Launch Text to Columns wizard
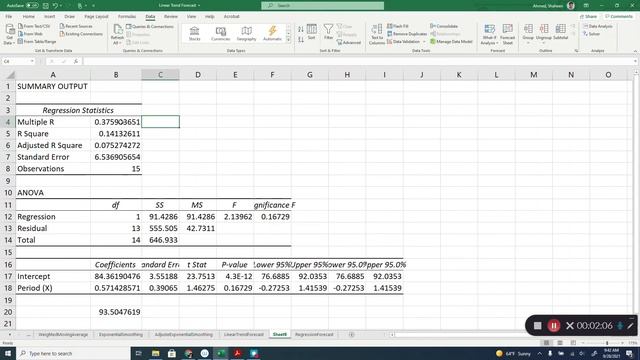This screenshot has height=360, width=640. (x=376, y=34)
